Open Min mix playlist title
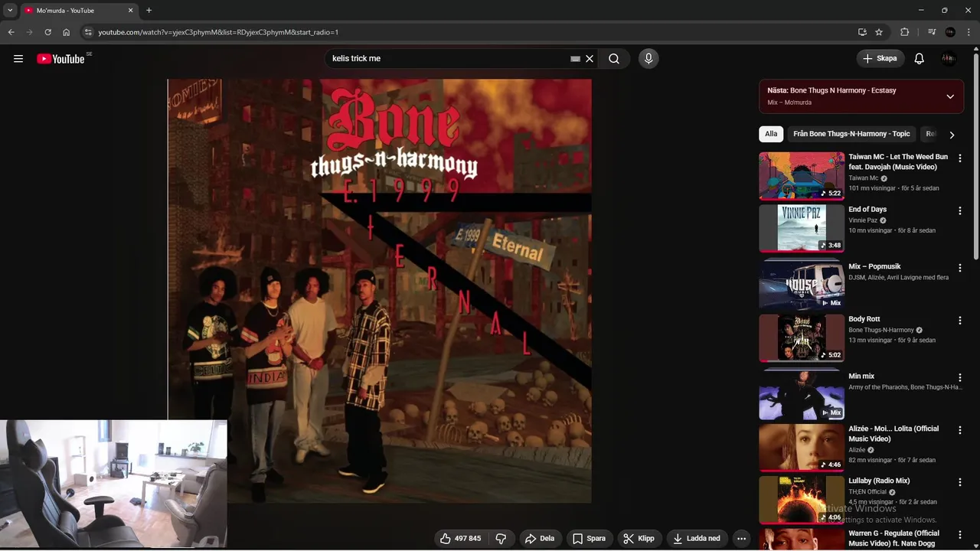Screen dimensions: 980x551 (x=861, y=377)
